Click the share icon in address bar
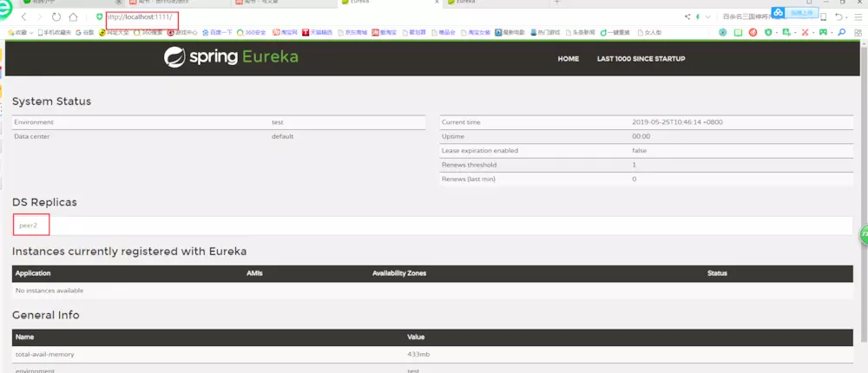The image size is (868, 373). click(687, 17)
